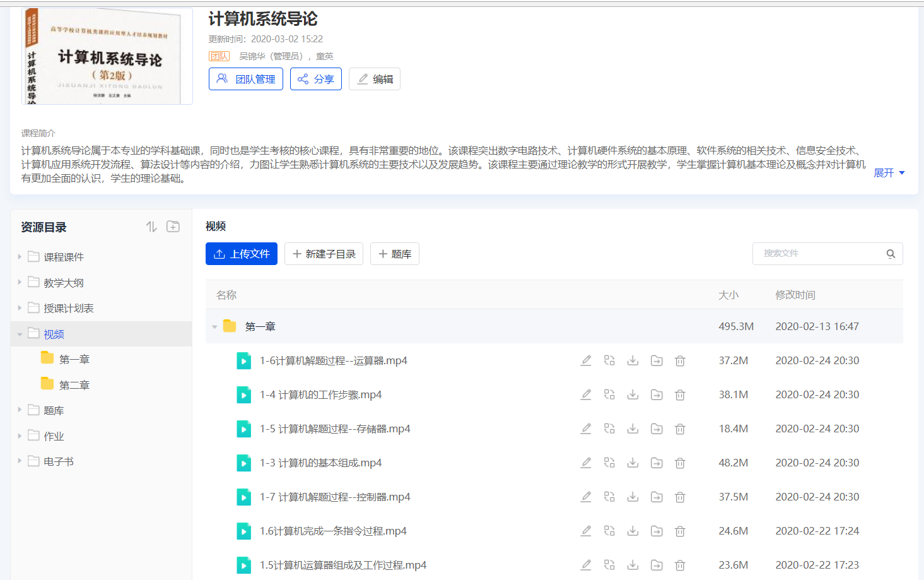
Task: Click the 上传文件 upload button
Action: [241, 253]
